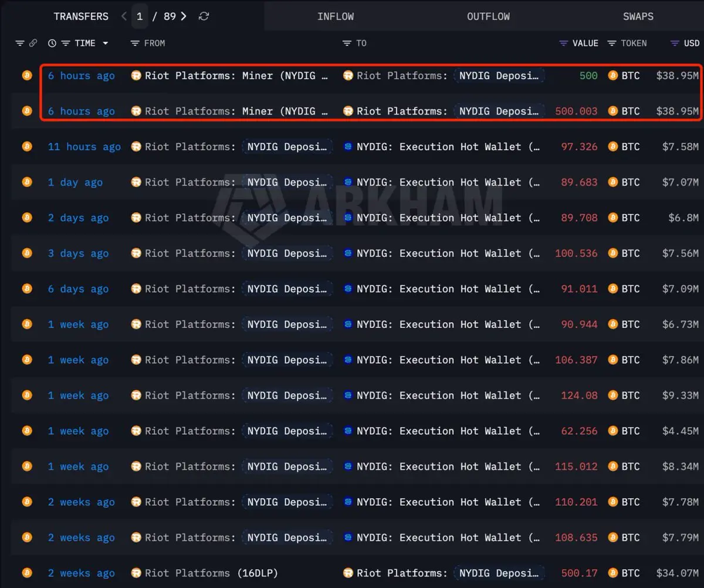Viewport: 704px width, 588px height.
Task: Click Bitcoin chain icon on 1 day ago row
Action: click(27, 182)
